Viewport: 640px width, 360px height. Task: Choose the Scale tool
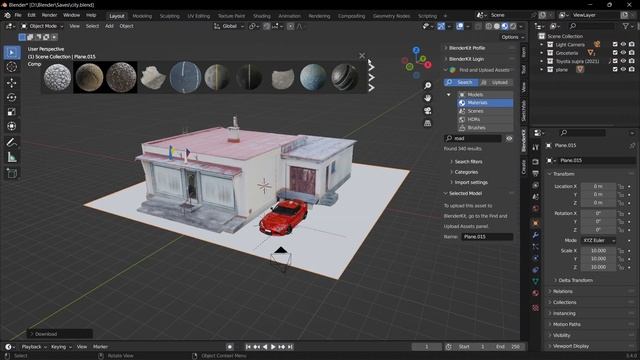12,112
